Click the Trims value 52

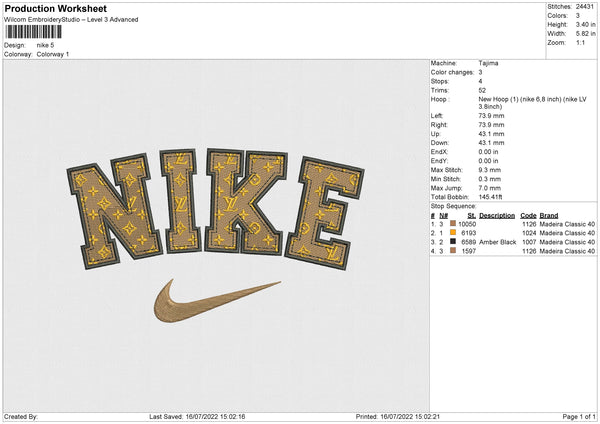(482, 90)
